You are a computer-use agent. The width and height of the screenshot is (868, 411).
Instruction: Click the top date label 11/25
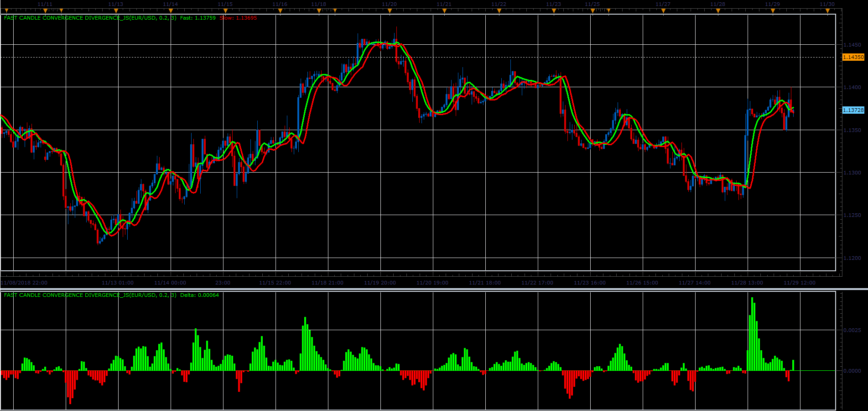[x=593, y=4]
